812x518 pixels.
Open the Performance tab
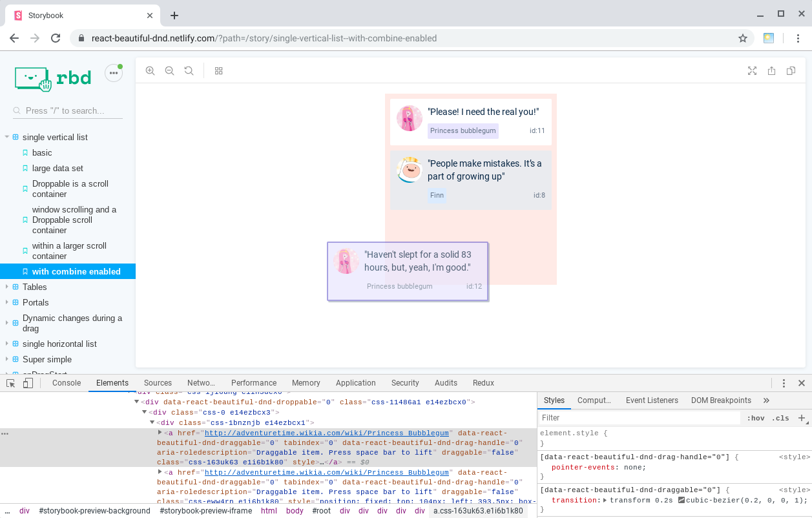tap(254, 383)
